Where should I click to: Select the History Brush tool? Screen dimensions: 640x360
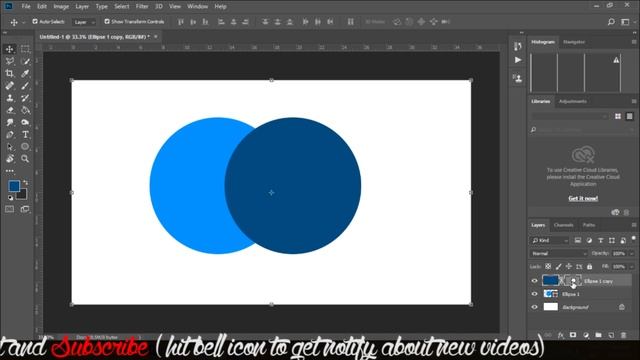25,98
